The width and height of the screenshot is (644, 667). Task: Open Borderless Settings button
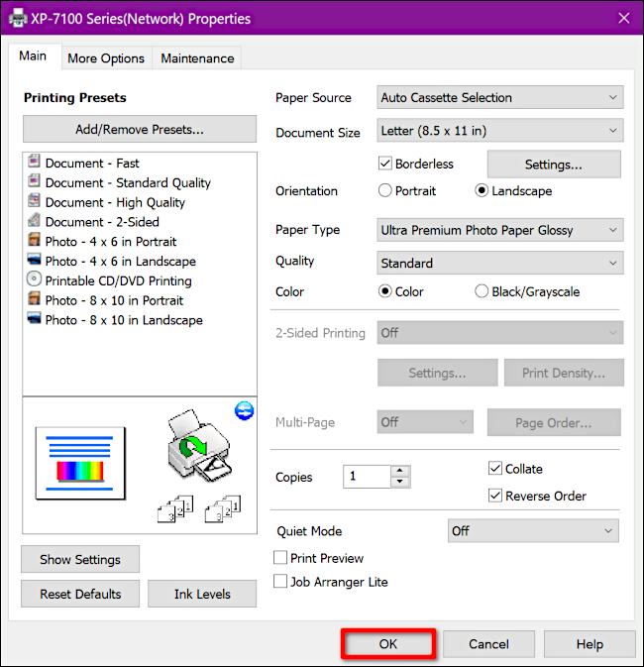[x=554, y=165]
